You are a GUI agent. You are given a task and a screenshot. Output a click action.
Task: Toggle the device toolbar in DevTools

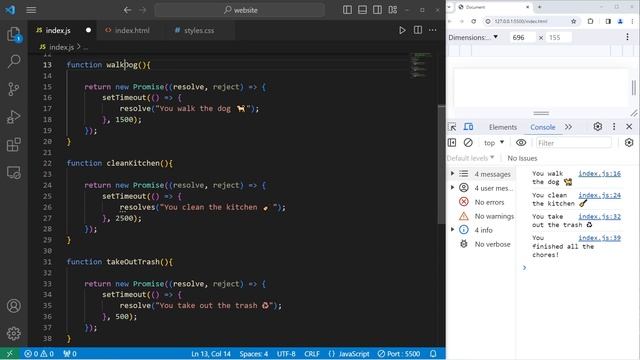pos(468,127)
